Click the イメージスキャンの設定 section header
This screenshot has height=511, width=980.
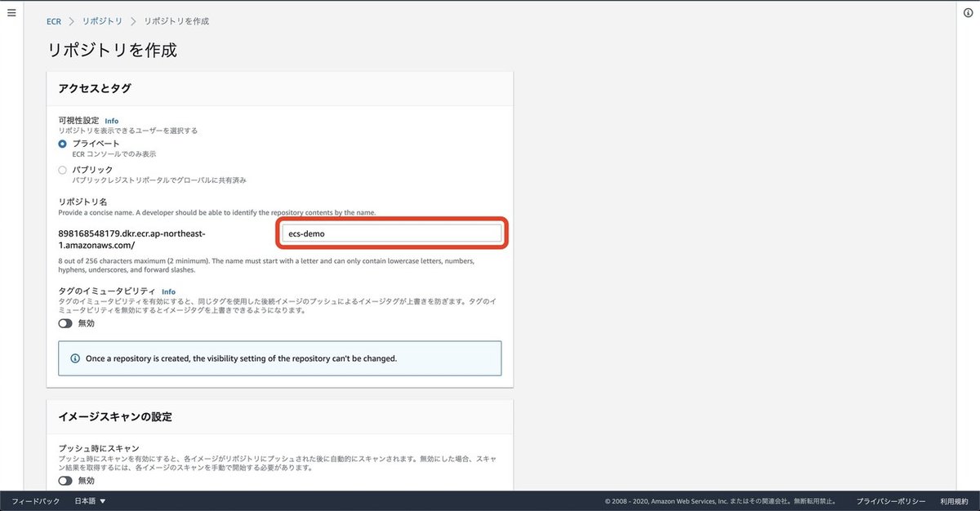(x=115, y=416)
